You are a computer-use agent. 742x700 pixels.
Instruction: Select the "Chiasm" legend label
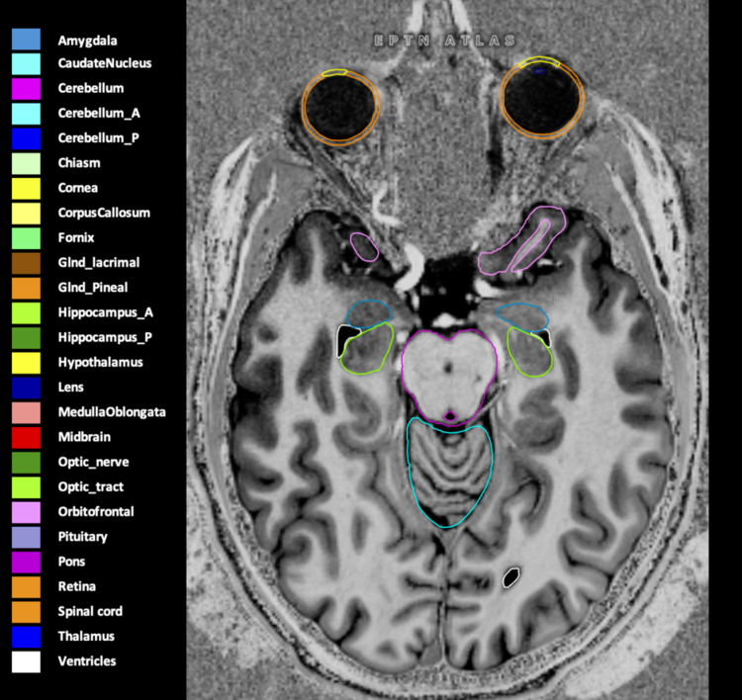[x=79, y=163]
